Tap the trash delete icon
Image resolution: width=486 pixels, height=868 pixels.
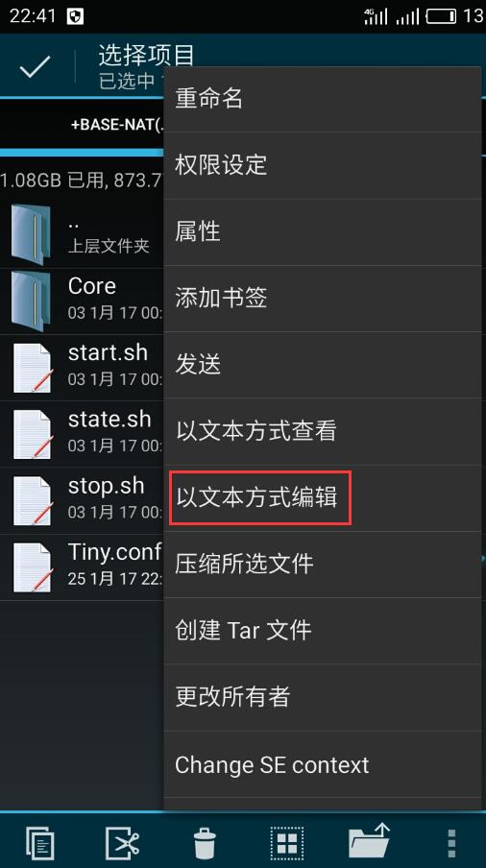tap(205, 842)
